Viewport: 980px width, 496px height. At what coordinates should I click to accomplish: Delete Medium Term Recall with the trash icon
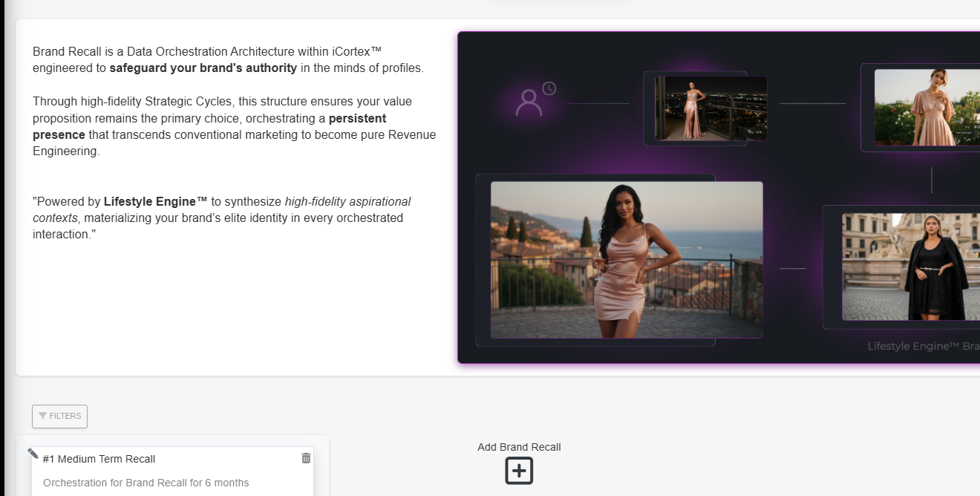click(x=306, y=458)
